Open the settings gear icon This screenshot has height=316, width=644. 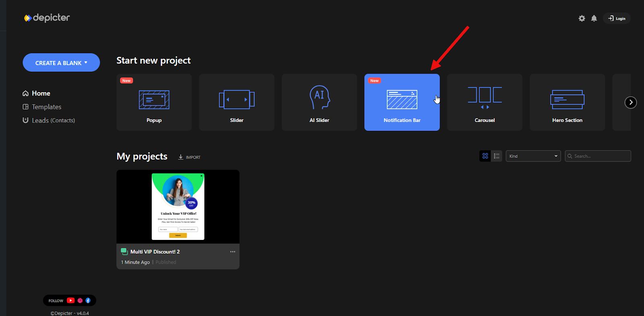[582, 19]
